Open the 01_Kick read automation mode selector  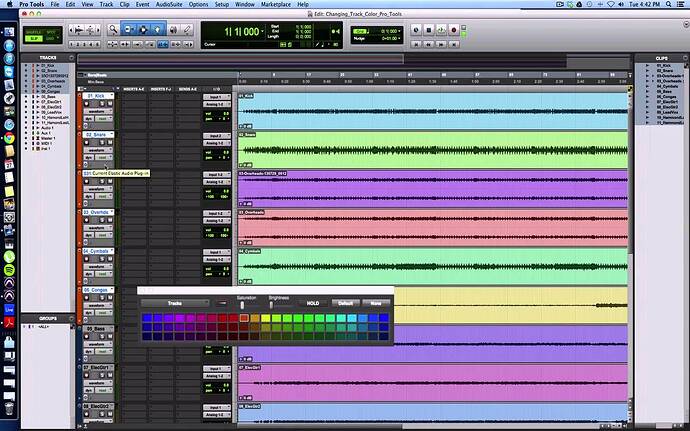(x=103, y=119)
